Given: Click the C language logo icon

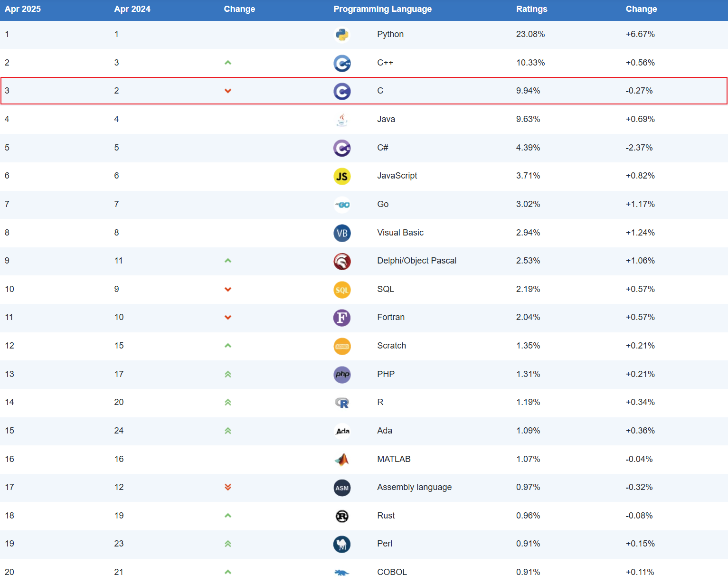Looking at the screenshot, I should [x=342, y=91].
